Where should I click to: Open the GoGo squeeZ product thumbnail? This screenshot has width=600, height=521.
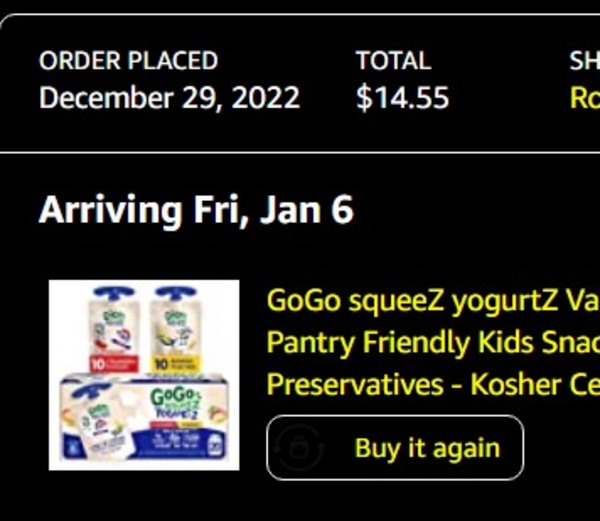point(144,374)
